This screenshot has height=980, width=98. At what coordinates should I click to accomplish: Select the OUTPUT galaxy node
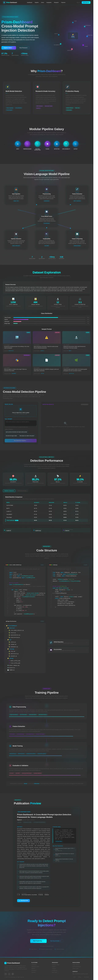click(x=75, y=144)
